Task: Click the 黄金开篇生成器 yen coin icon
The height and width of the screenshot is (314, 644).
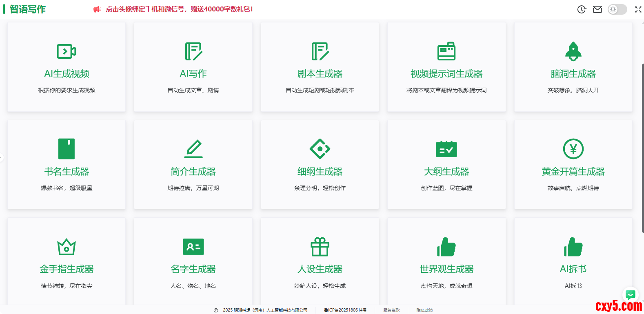Action: click(x=573, y=149)
